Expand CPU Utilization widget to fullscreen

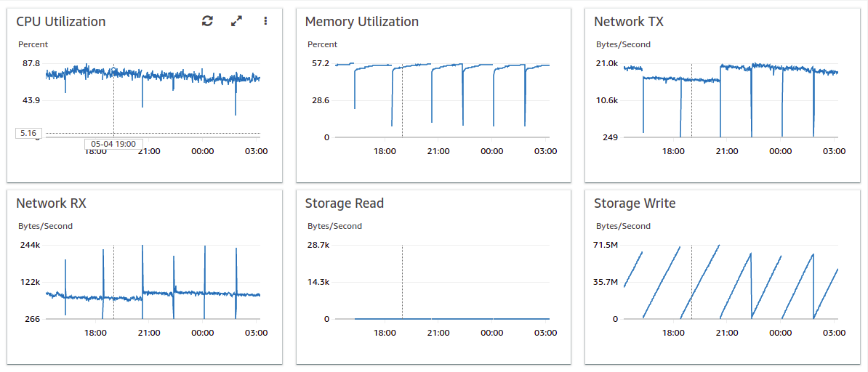click(236, 21)
